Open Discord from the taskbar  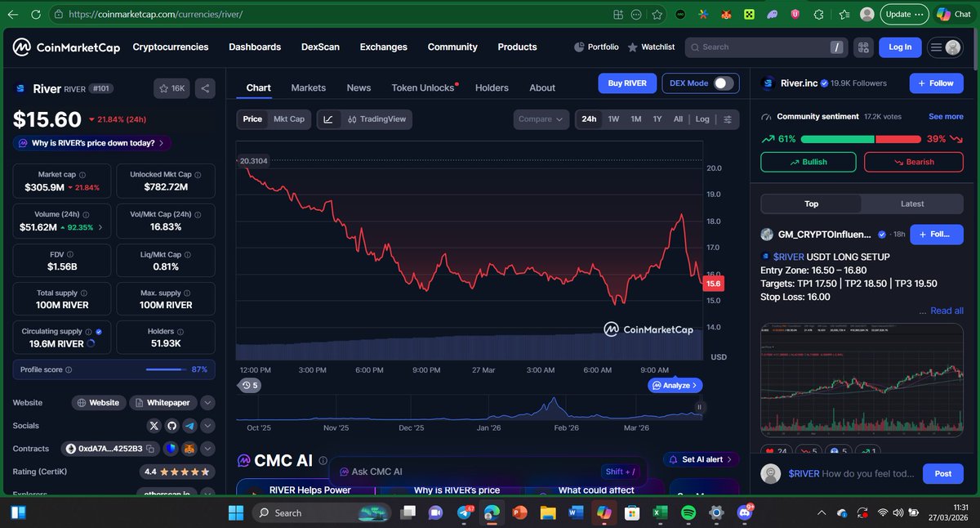click(745, 512)
